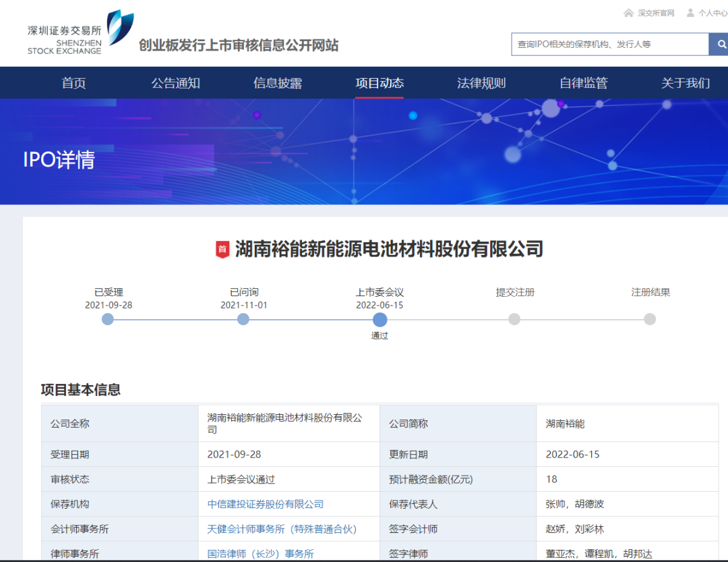Click the 已问询 timeline dot
This screenshot has height=562, width=728.
(x=243, y=319)
